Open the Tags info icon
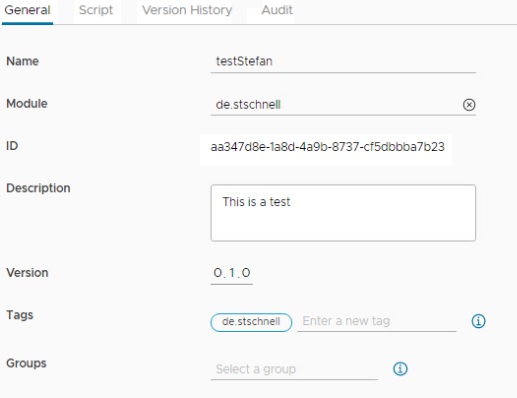 (478, 321)
